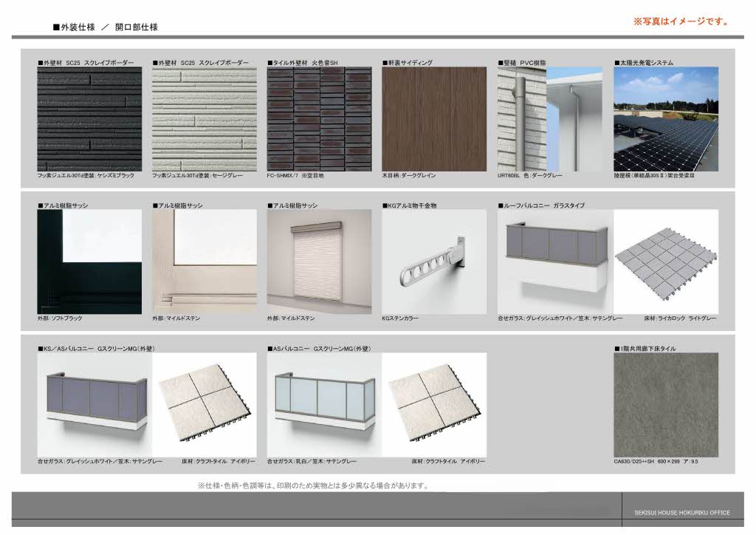
Task: Select the セージグレー light gray wall swatch
Action: coord(205,119)
